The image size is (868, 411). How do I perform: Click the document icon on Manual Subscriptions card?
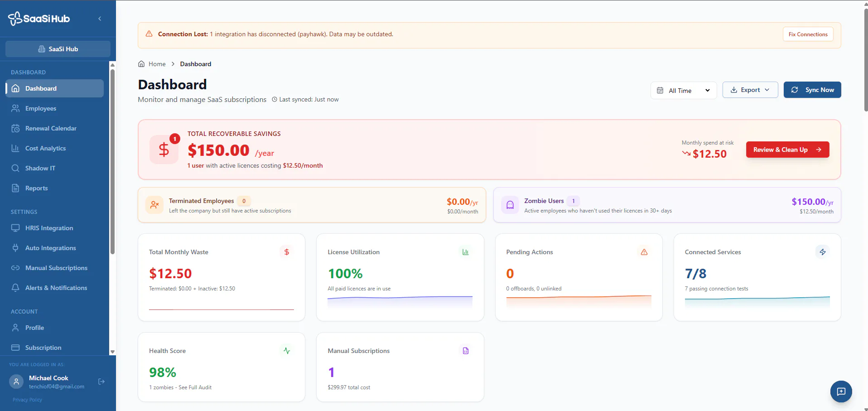[465, 351]
